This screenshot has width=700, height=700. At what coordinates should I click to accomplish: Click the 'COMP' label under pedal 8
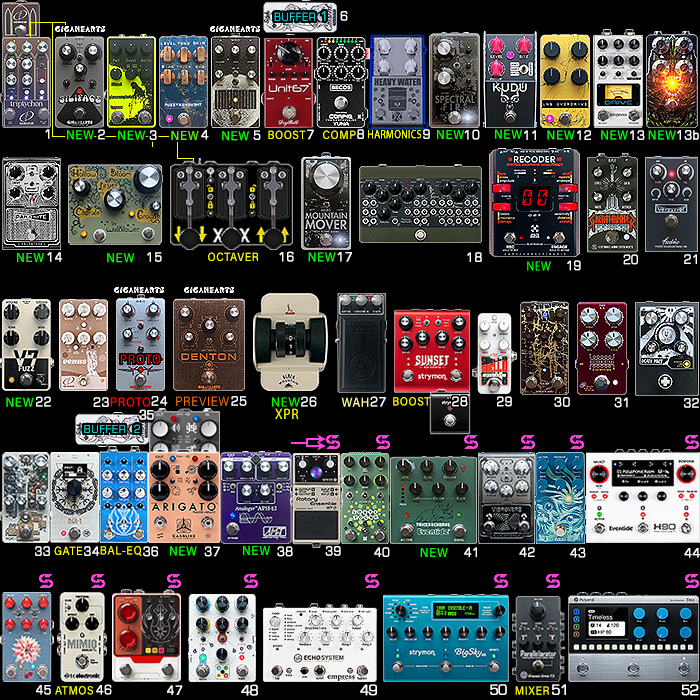(x=338, y=135)
